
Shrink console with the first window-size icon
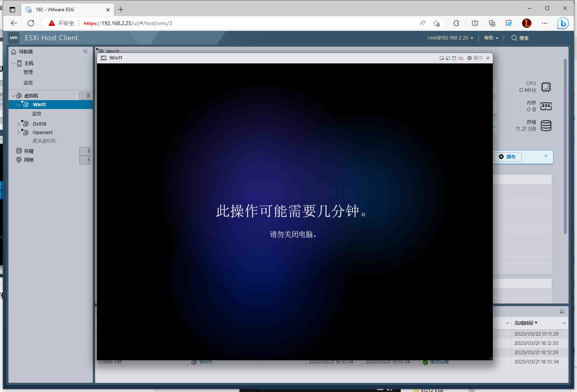coord(442,58)
